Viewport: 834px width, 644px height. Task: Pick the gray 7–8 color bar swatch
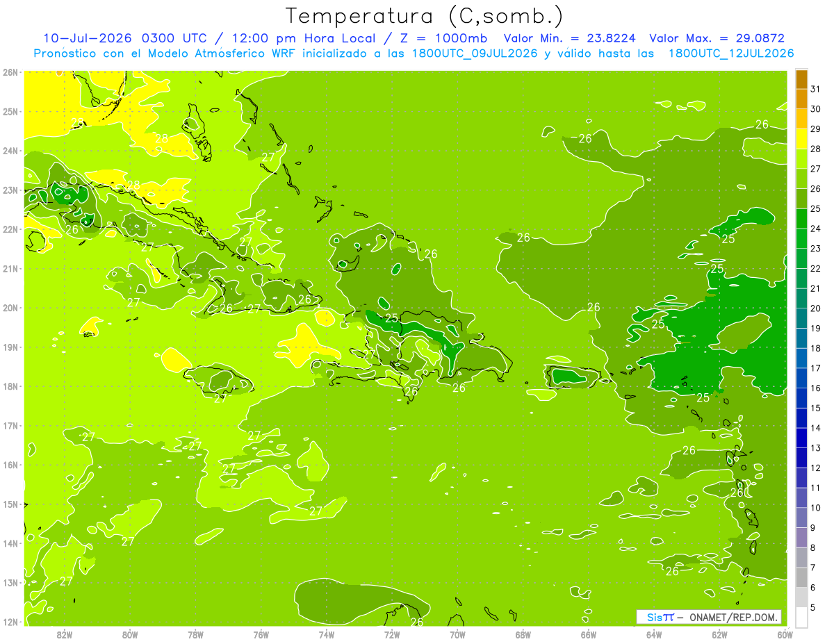pyautogui.click(x=801, y=558)
